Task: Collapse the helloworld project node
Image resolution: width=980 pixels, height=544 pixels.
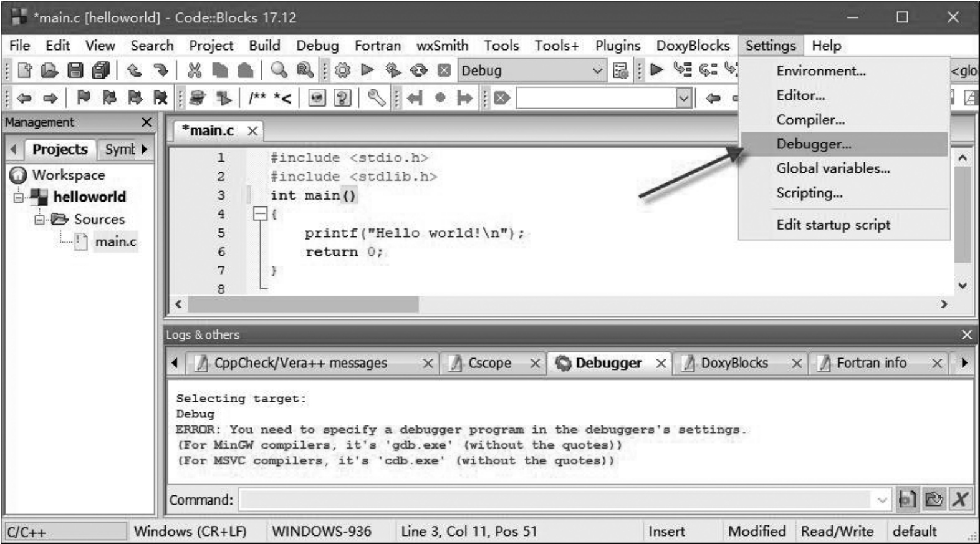Action: point(19,197)
